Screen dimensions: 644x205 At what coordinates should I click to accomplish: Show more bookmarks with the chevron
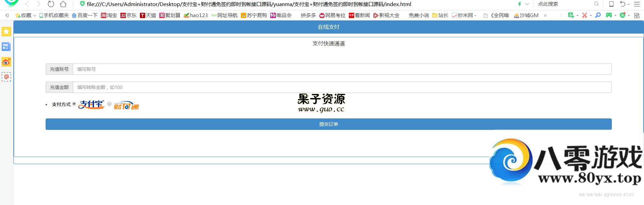point(545,15)
